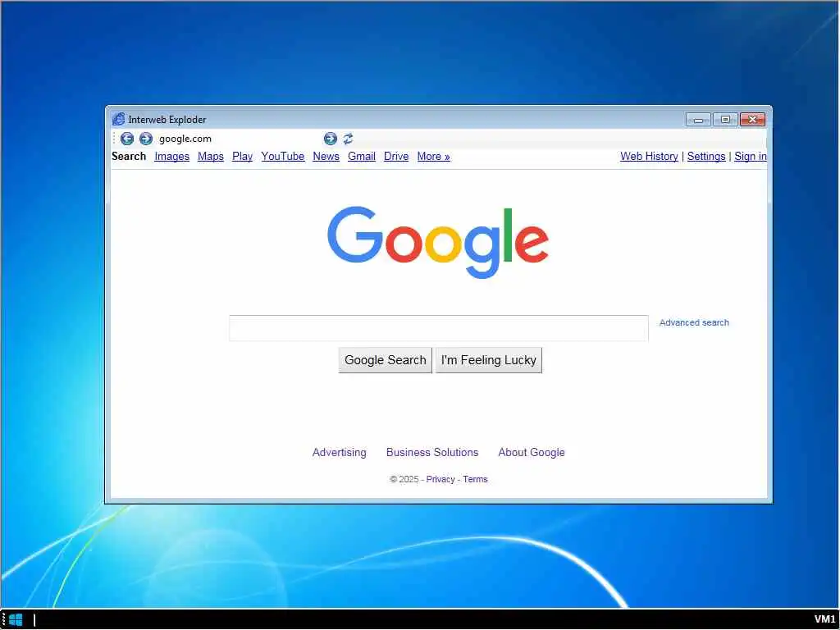This screenshot has width=840, height=630.
Task: Expand the More » menu link
Action: (433, 157)
